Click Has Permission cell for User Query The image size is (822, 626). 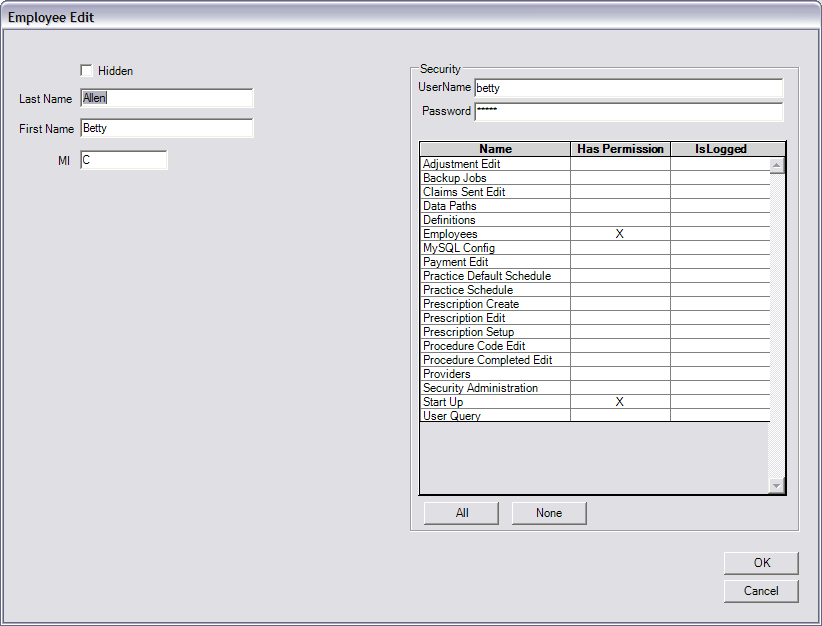[620, 416]
